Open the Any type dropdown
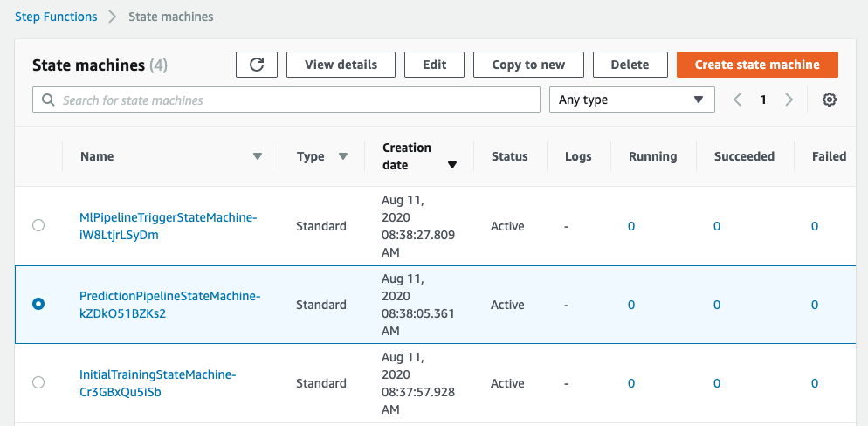The height and width of the screenshot is (426, 868). [x=631, y=100]
